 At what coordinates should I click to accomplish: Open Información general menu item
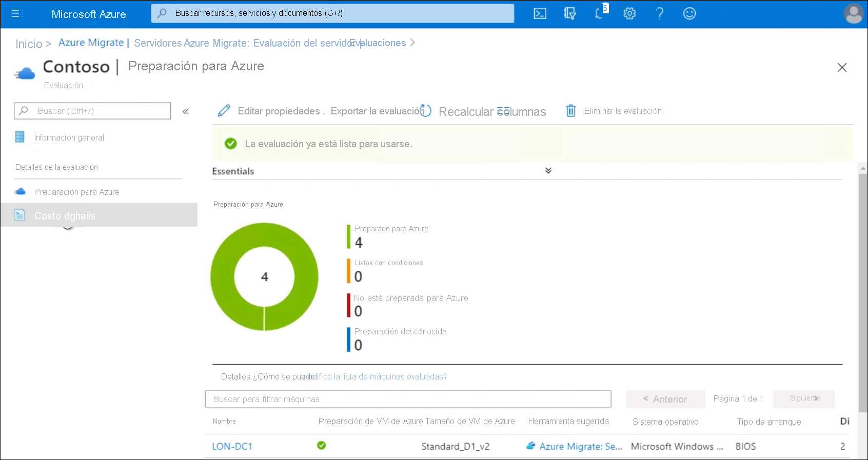69,137
